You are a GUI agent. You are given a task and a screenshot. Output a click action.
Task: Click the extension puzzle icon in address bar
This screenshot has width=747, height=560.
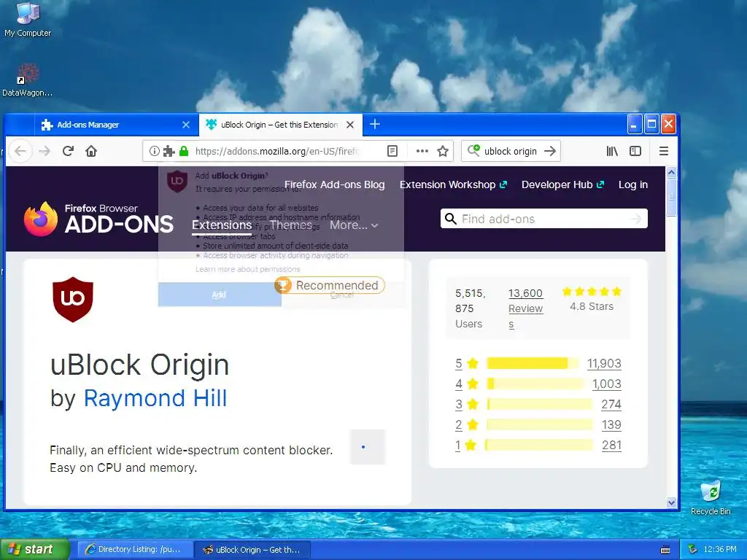[x=169, y=151]
